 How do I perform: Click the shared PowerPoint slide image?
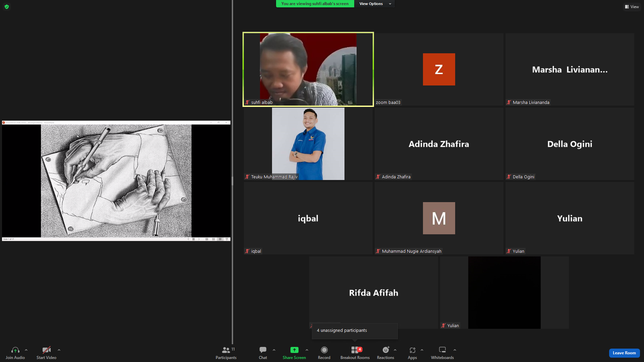click(x=116, y=181)
